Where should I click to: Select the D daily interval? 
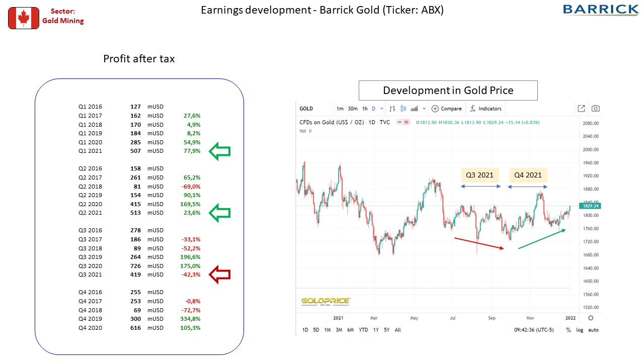[374, 108]
